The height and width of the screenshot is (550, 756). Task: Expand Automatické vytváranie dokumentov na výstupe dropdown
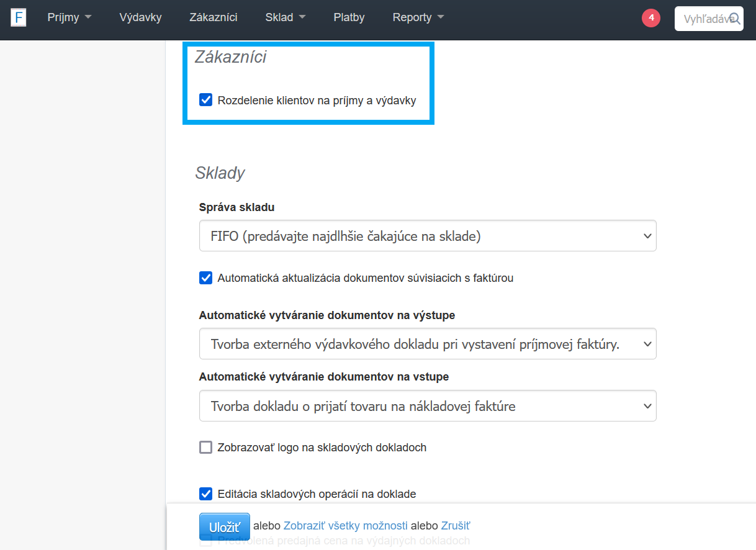point(428,344)
